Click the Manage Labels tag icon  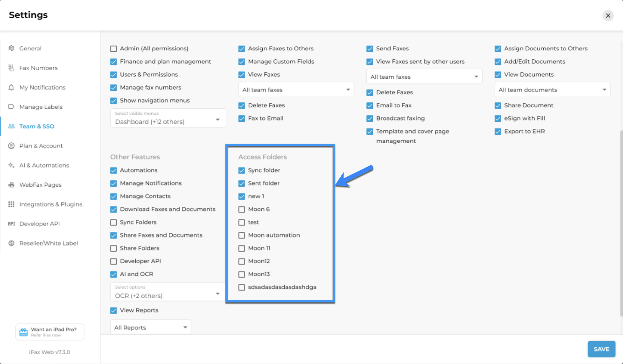11,107
